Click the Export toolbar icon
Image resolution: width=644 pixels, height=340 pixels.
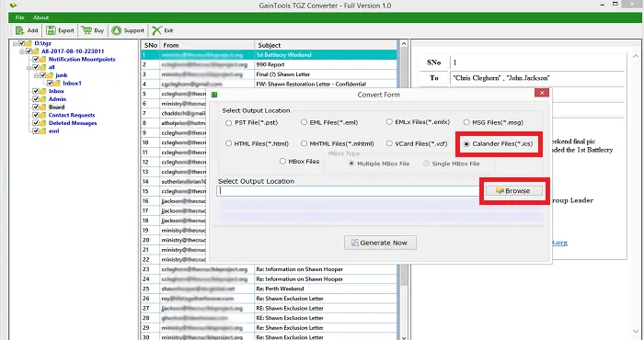point(51,30)
